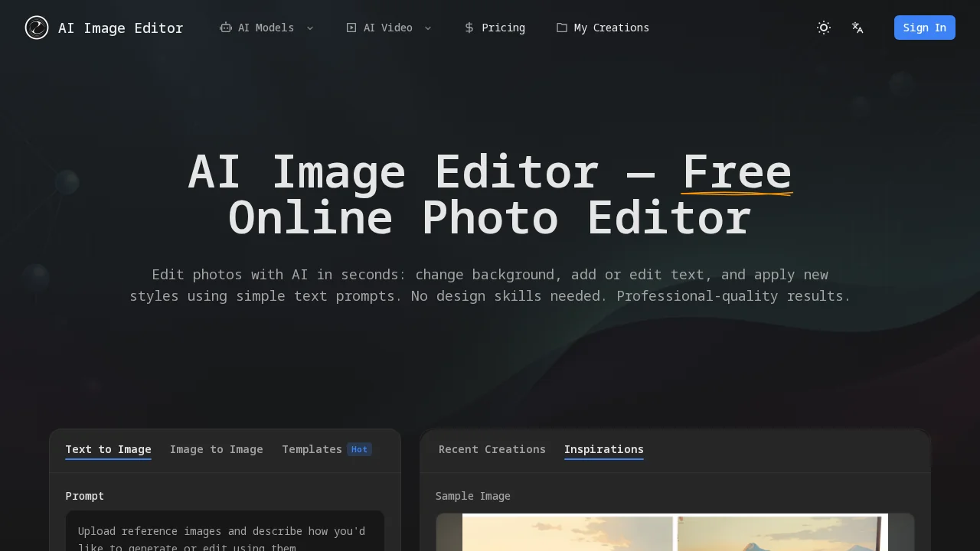Click the Hot badge on Templates
980x551 pixels.
[x=359, y=449]
